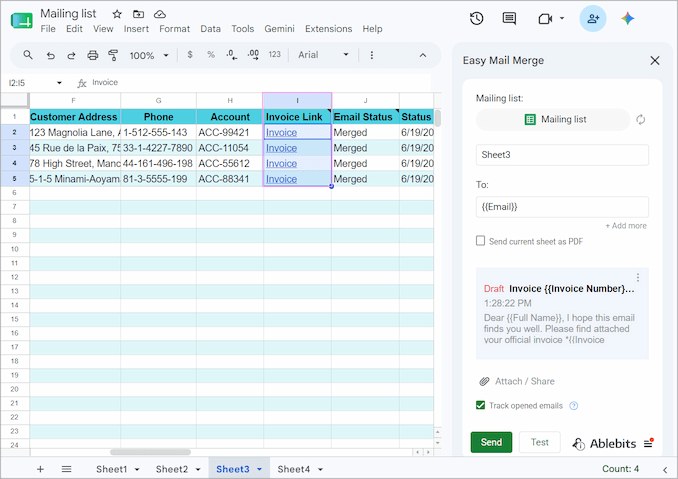Open Google Sheets home icon
The image size is (678, 479).
[x=22, y=21]
